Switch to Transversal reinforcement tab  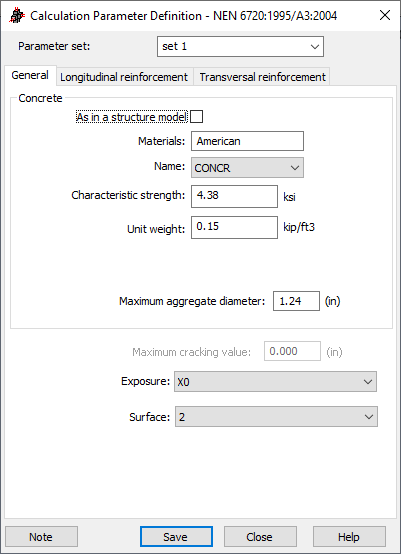pos(263,77)
